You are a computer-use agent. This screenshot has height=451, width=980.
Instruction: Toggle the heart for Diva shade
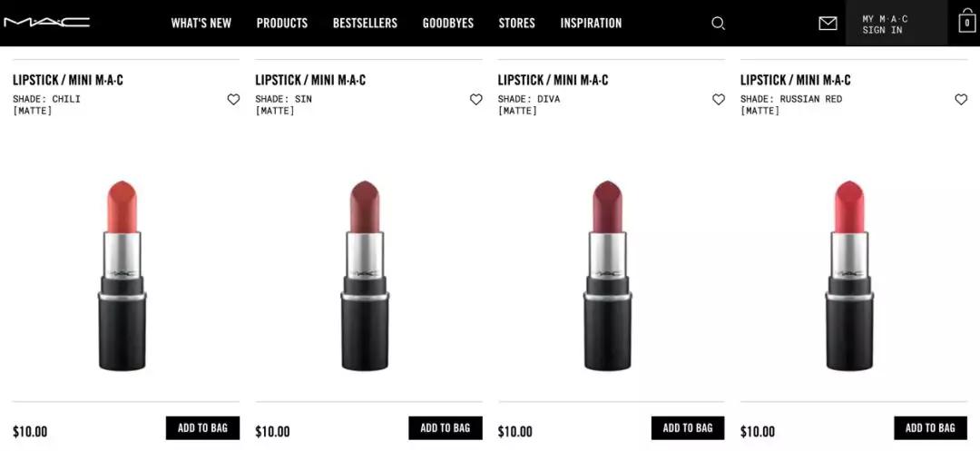(719, 99)
